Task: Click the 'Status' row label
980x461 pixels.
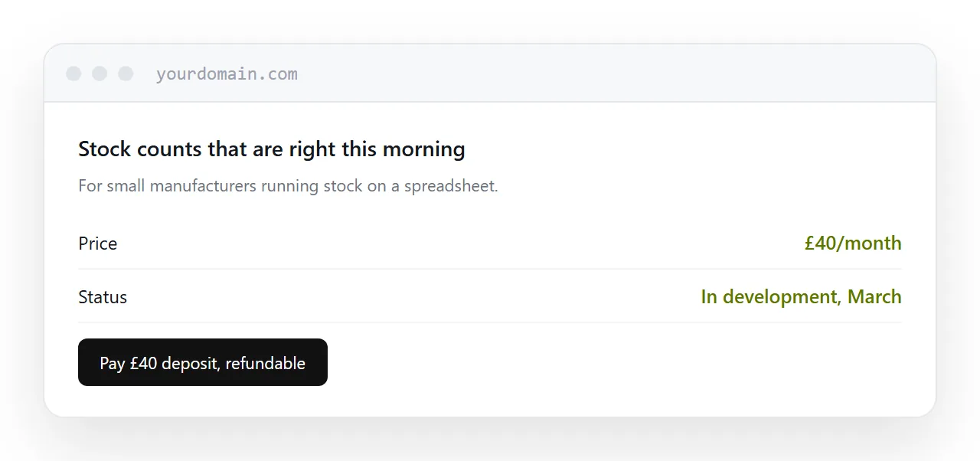Action: [103, 297]
